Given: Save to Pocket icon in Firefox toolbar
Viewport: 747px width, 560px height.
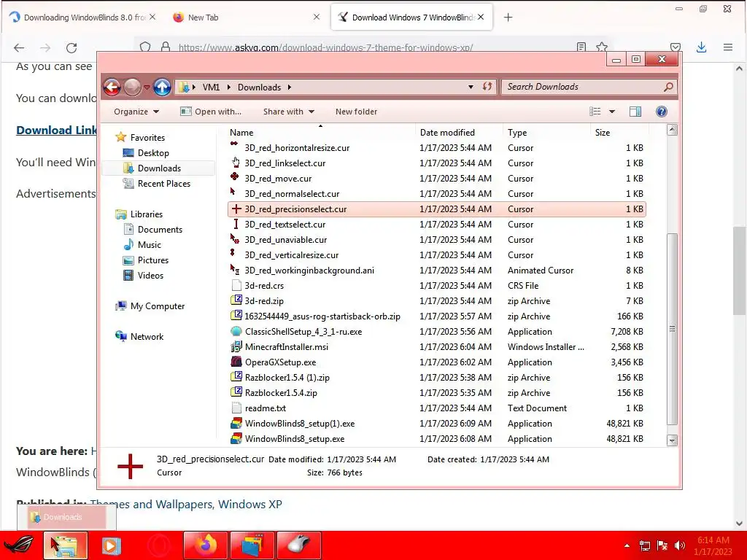Looking at the screenshot, I should click(x=676, y=47).
